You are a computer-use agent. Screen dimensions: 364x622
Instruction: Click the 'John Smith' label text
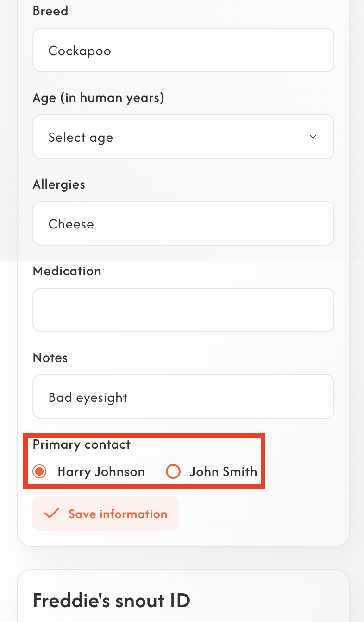pos(223,472)
